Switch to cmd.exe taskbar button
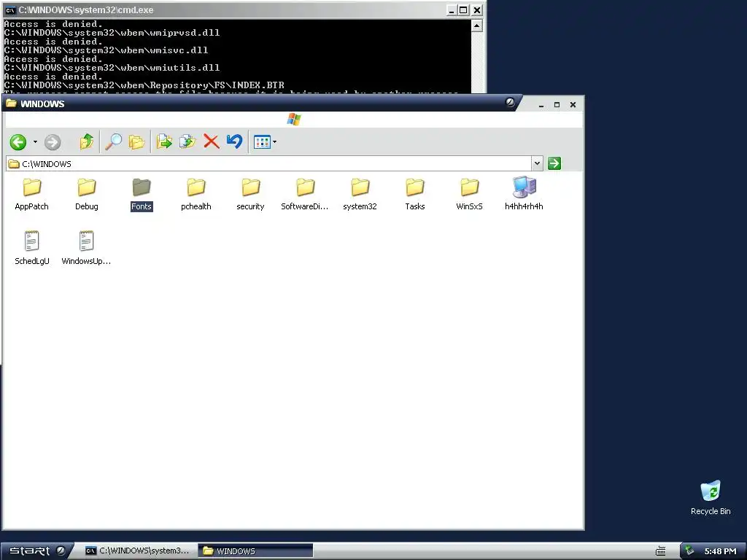 tap(138, 551)
